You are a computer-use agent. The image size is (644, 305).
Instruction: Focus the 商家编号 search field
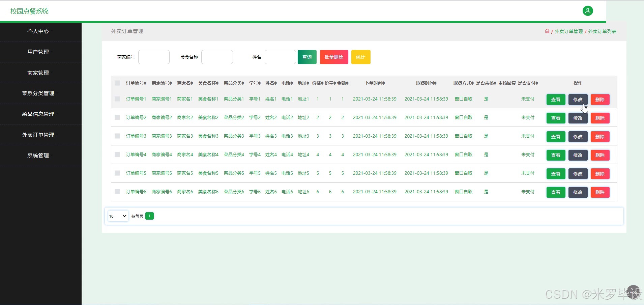[x=154, y=57]
